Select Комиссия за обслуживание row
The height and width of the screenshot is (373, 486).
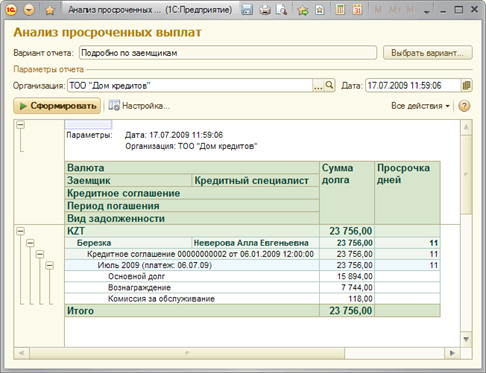[x=192, y=299]
